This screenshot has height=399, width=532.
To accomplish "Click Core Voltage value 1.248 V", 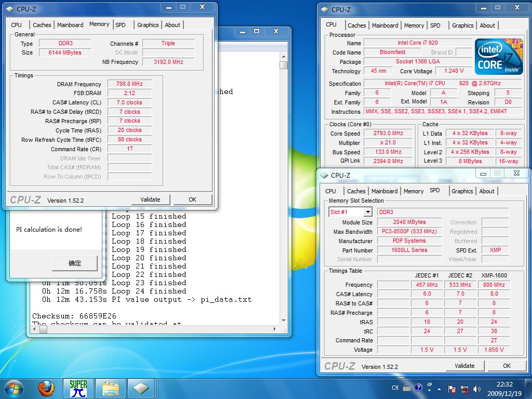I will [x=454, y=71].
